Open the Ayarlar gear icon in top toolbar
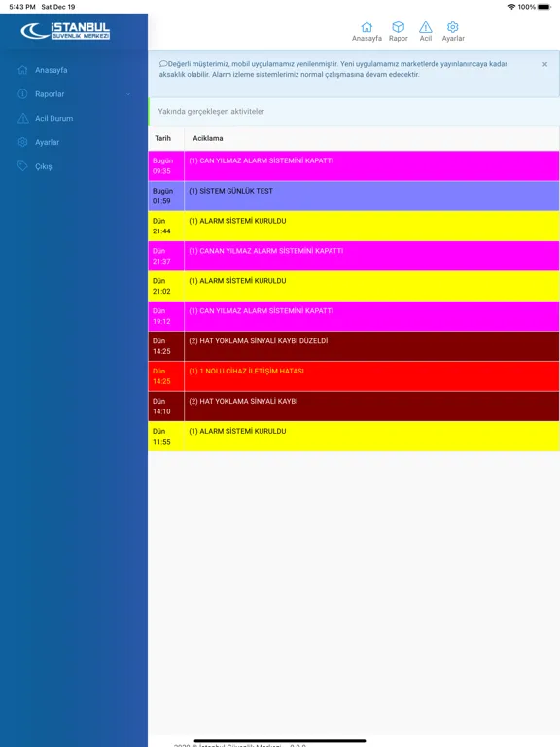Screen dimensions: 560x747 [453, 27]
